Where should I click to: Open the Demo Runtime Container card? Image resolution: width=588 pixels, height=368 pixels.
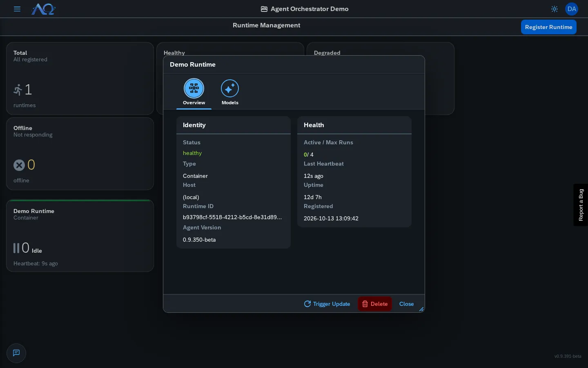click(x=80, y=236)
